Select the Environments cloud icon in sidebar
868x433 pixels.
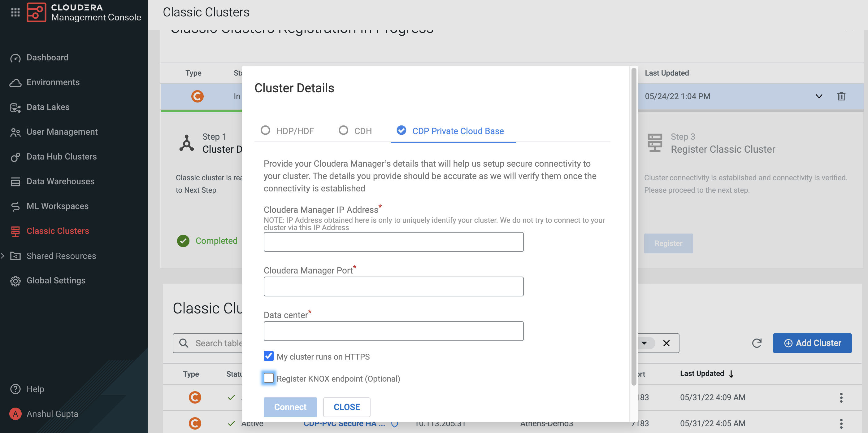(x=15, y=82)
